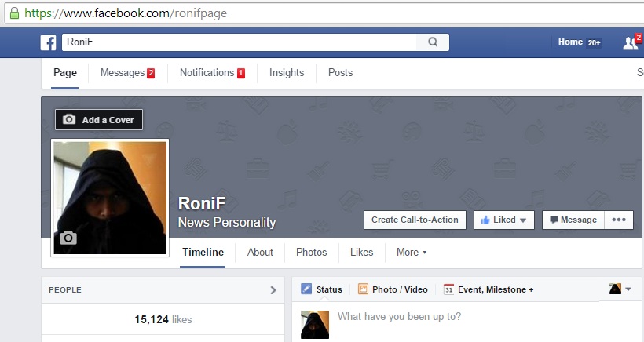Select the Photos tab
The width and height of the screenshot is (644, 342).
(311, 253)
